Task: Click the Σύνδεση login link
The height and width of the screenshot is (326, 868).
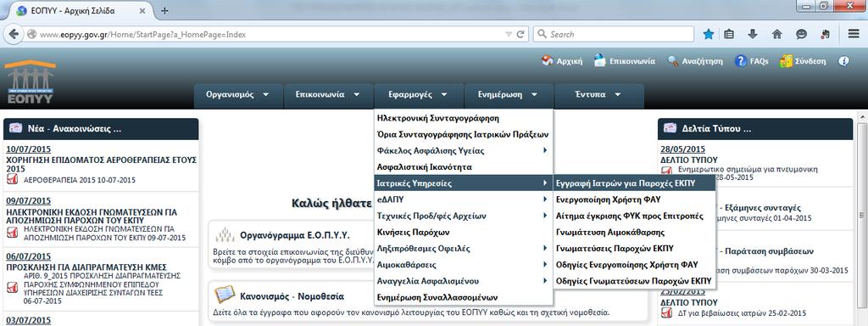Action: point(802,61)
